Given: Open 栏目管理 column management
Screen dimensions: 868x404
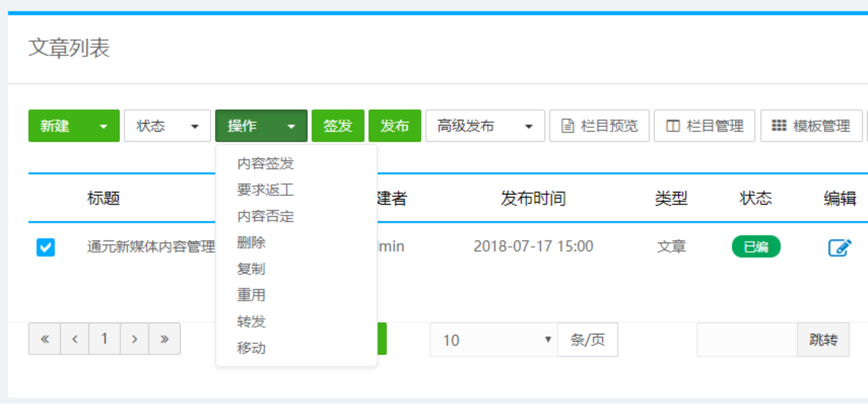Looking at the screenshot, I should (x=704, y=126).
